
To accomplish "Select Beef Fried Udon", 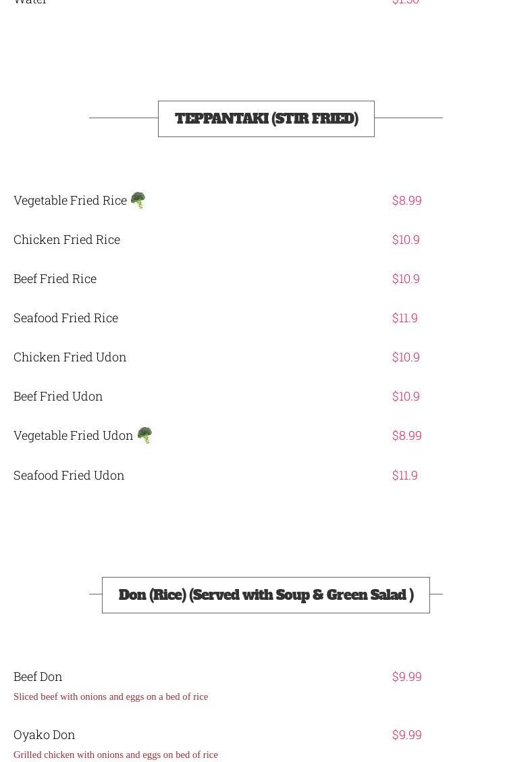I will click(58, 396).
